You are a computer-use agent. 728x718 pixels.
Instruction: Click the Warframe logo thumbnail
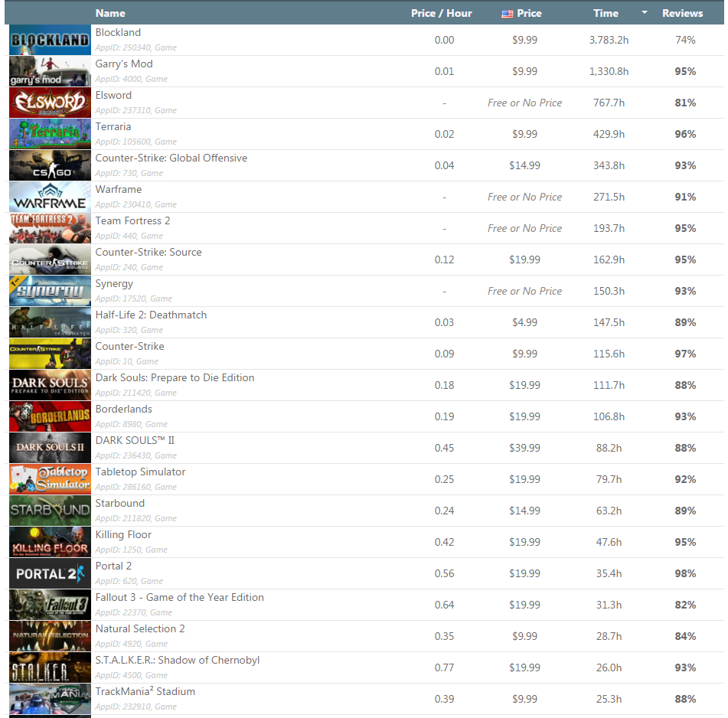coord(51,197)
